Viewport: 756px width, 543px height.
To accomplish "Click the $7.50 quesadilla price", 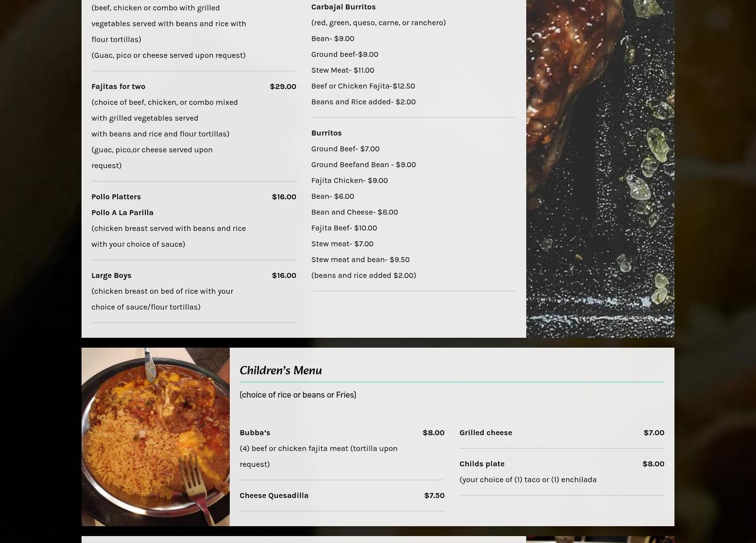I will [x=434, y=496].
